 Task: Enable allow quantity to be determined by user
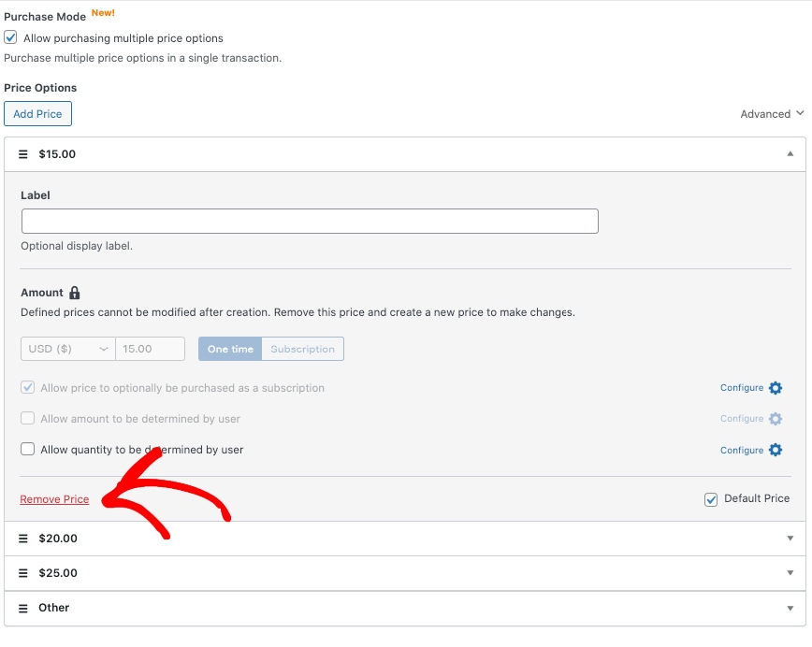(x=27, y=449)
